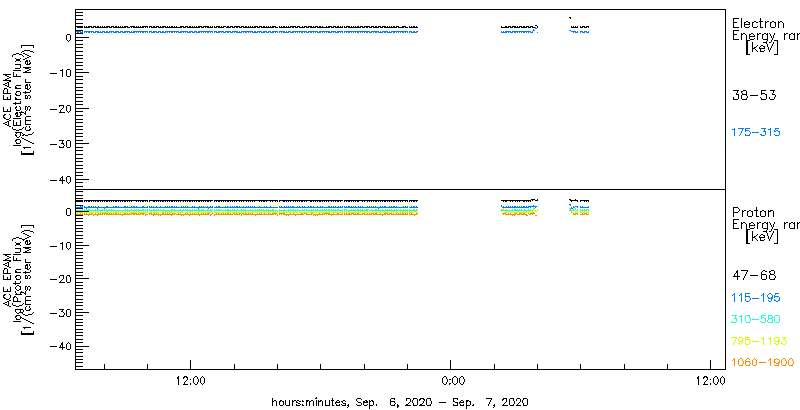Select the 38-53 electron energy legend entry
Viewport: 800px width, 410px height.
[x=754, y=96]
